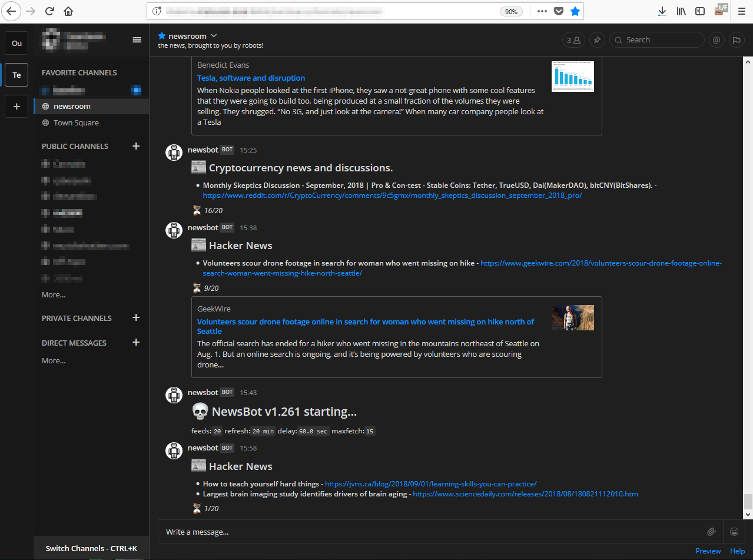Select the newsroom channel in sidebar

91,106
